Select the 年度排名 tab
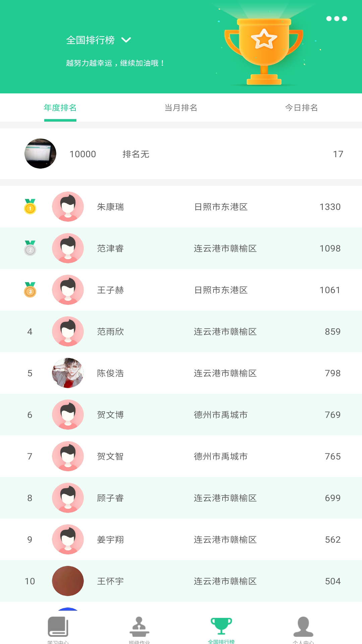Screen dimensions: 362x644 tap(60, 108)
